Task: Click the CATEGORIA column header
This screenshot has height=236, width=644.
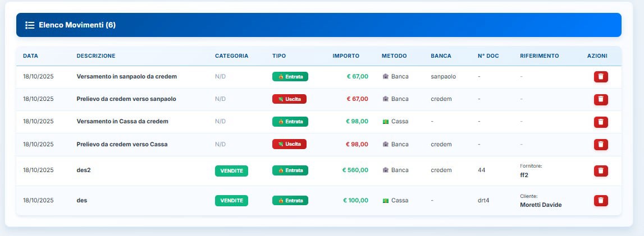Action: [231, 56]
